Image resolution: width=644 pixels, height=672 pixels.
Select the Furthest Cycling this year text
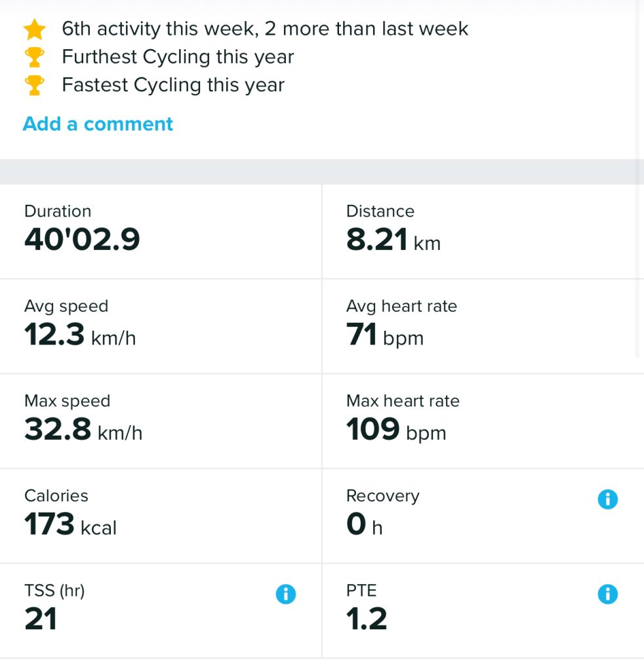coord(178,57)
